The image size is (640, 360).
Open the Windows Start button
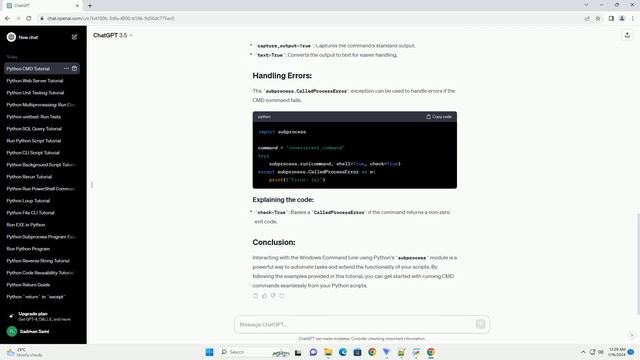point(209,352)
